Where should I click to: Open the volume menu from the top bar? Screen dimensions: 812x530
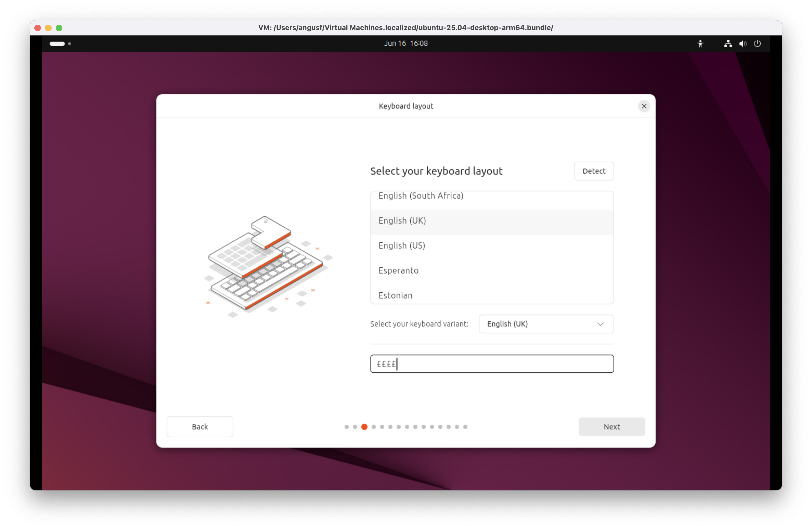click(x=743, y=44)
